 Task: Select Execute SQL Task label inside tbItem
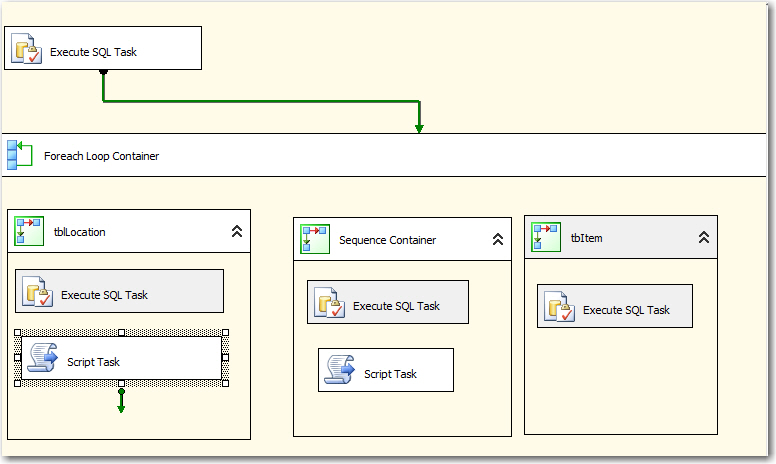point(626,310)
